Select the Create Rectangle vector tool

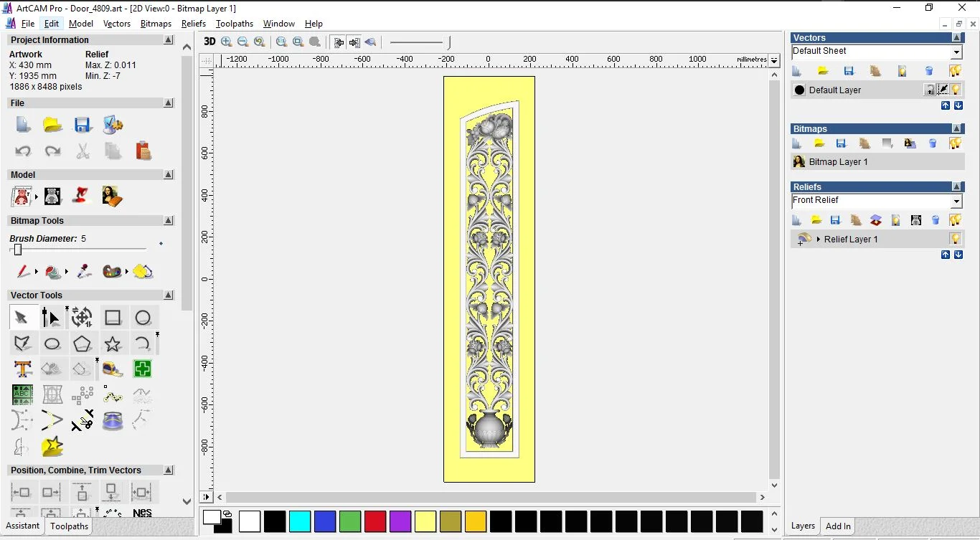(113, 318)
